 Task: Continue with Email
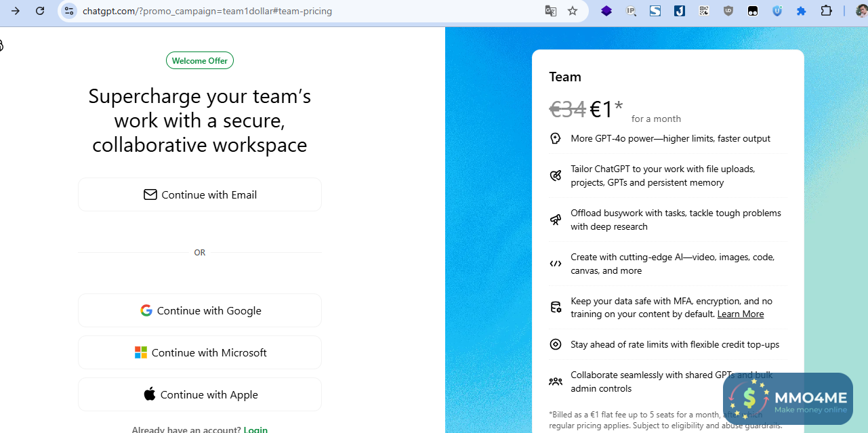pos(200,194)
